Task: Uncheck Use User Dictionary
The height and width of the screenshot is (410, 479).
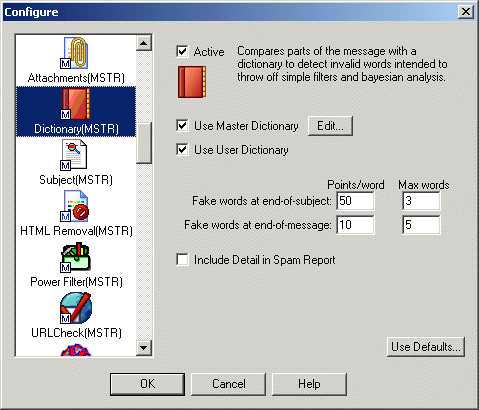Action: pos(182,149)
